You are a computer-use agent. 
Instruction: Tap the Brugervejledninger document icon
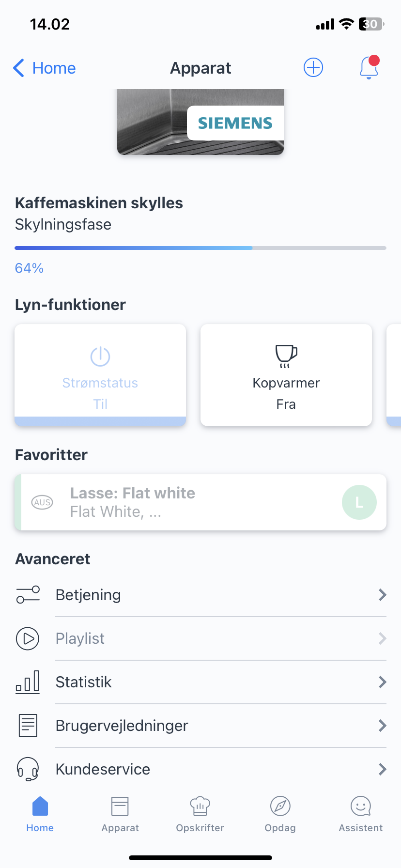pos(28,726)
